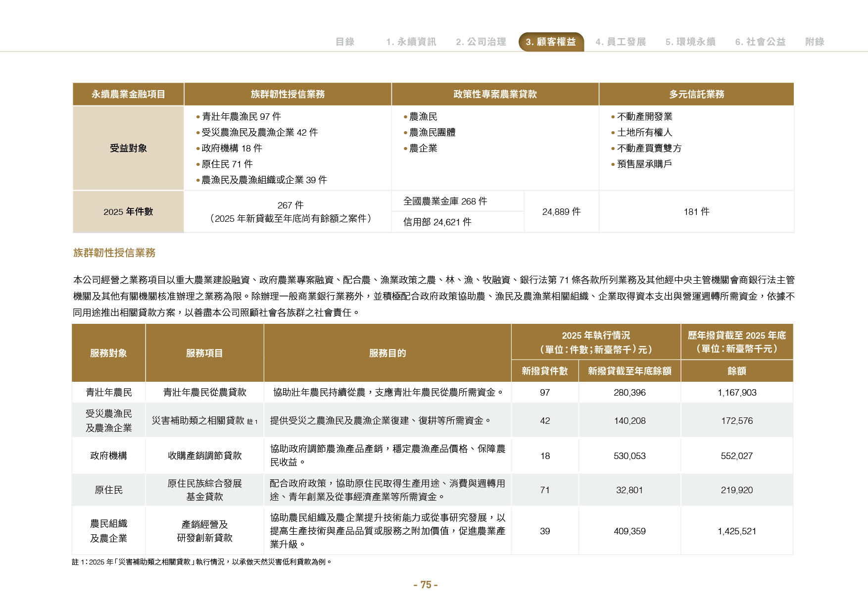Select the 1,425,521 balance cell
The image size is (868, 614).
[737, 531]
